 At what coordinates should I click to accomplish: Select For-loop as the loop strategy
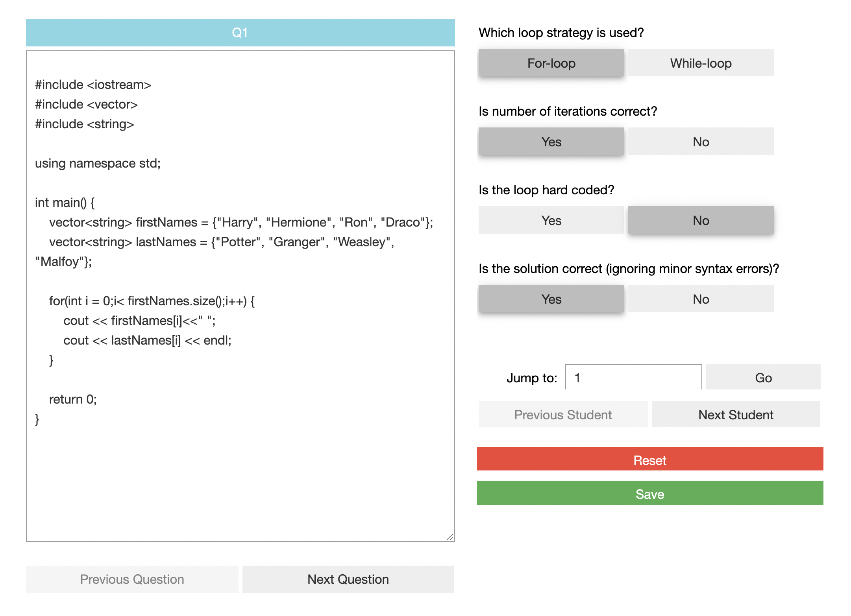pyautogui.click(x=551, y=63)
